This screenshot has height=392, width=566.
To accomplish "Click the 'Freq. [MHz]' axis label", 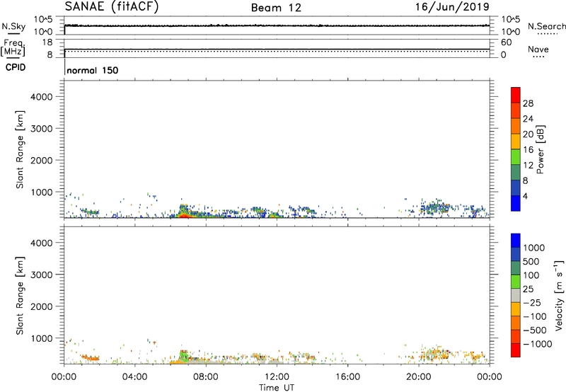I will [x=13, y=47].
